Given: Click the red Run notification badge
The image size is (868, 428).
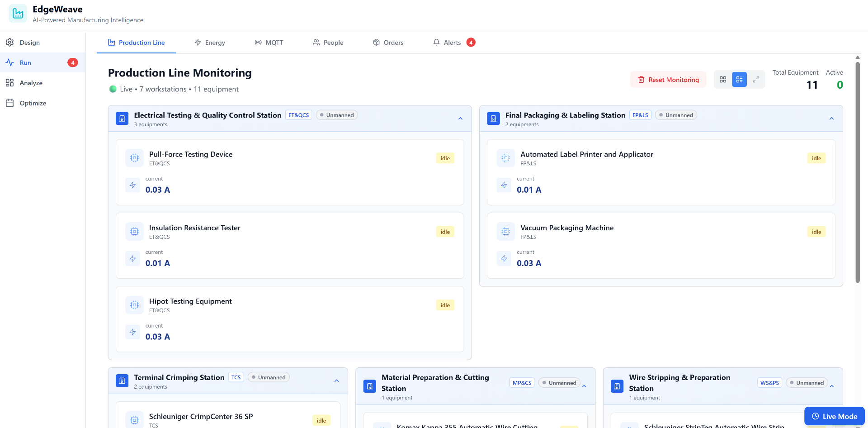Looking at the screenshot, I should point(72,62).
